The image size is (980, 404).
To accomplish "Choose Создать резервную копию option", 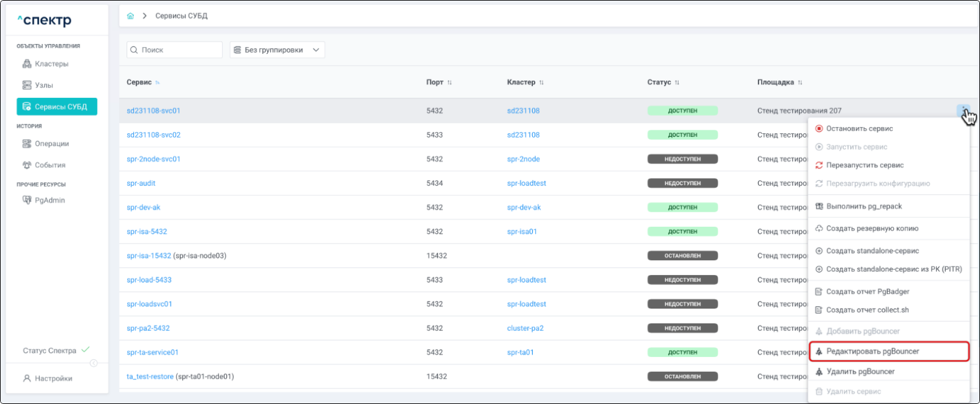I will click(x=872, y=229).
